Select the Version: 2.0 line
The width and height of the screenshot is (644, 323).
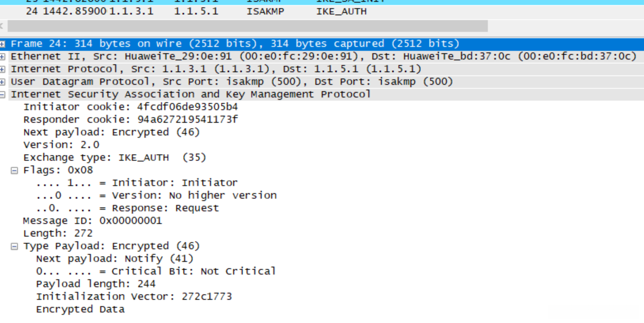[61, 145]
